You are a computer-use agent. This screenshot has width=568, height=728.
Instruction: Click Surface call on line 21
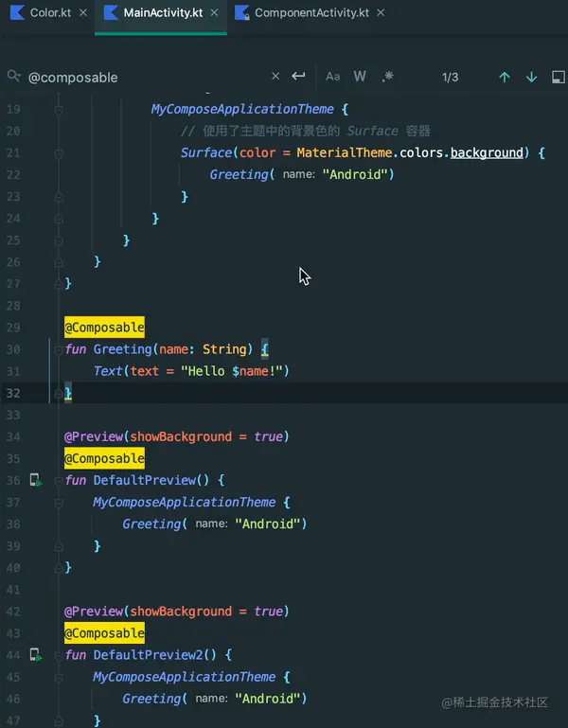tap(206, 152)
